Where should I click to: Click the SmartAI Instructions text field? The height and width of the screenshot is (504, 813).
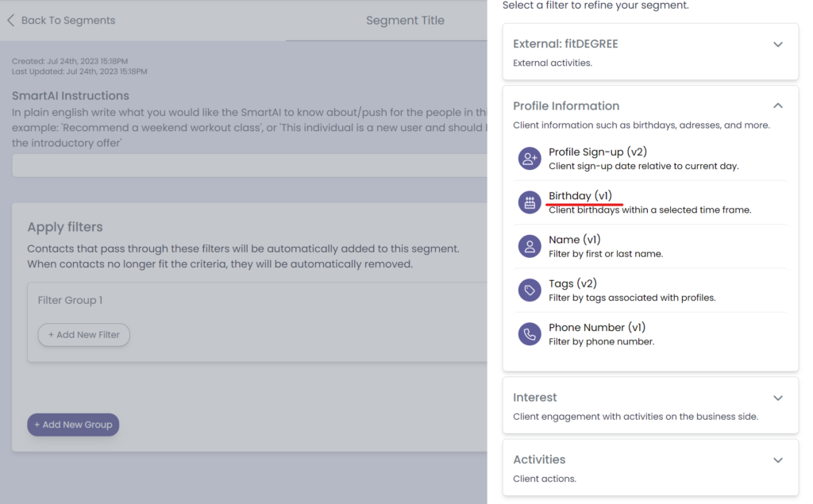point(249,165)
